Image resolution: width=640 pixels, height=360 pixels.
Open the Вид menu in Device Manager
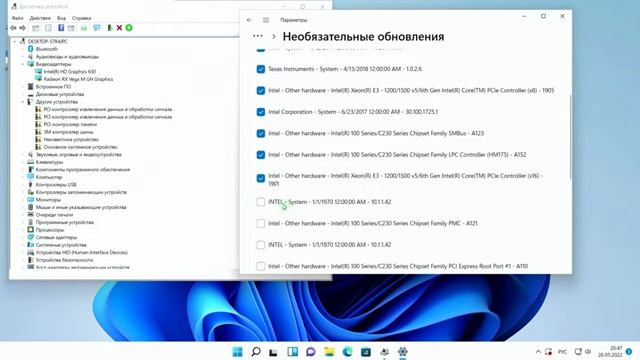coord(61,18)
